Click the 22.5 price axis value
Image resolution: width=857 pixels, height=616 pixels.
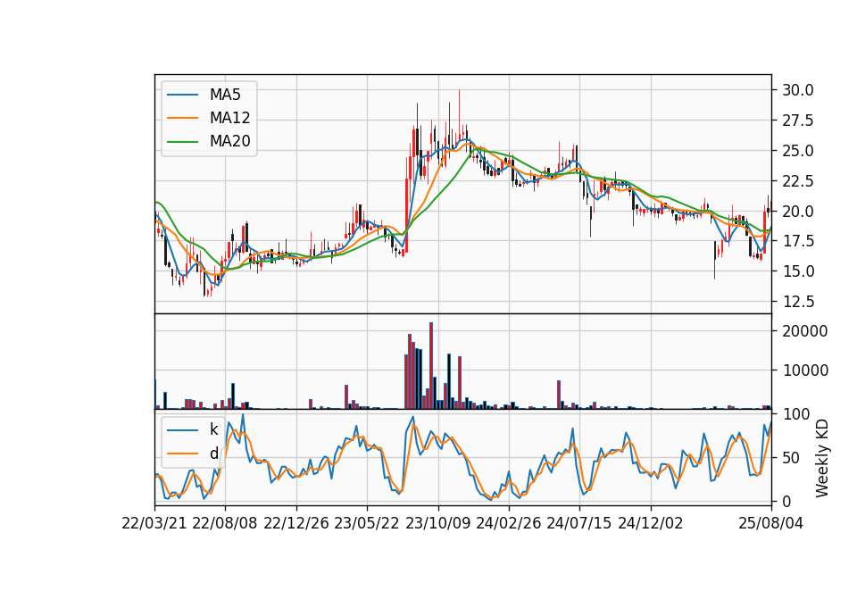click(x=797, y=181)
